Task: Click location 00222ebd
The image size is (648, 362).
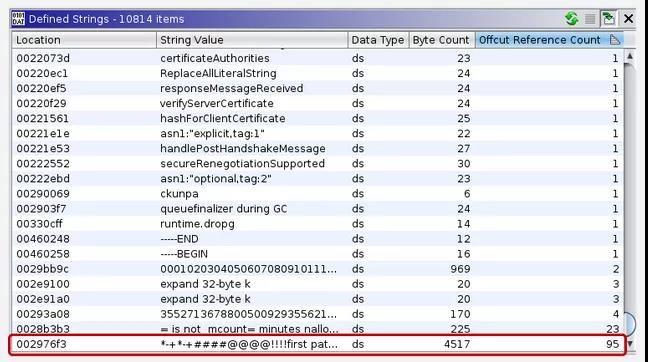Action: 43,179
